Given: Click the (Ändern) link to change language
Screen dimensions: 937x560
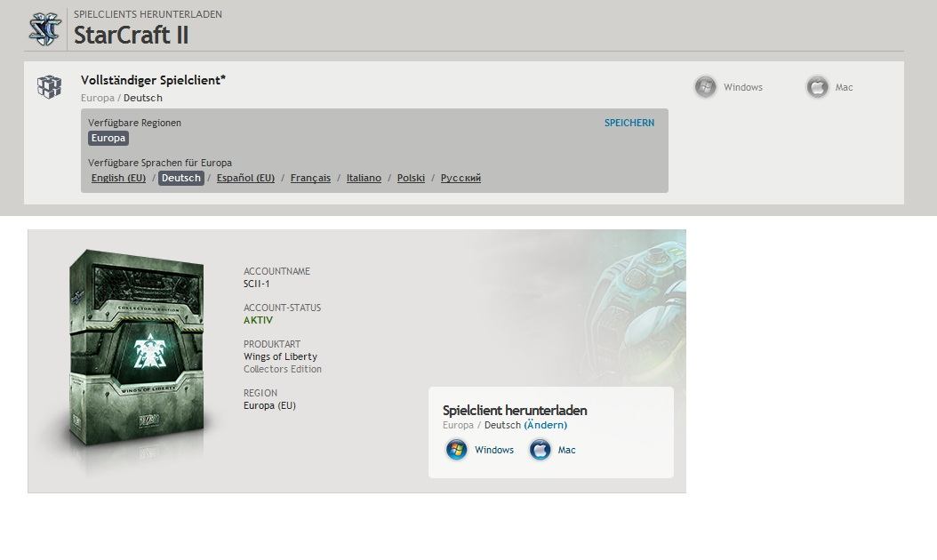Looking at the screenshot, I should coord(546,425).
